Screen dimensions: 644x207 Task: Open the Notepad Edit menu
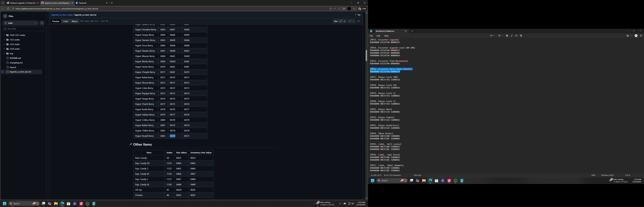tap(378, 36)
